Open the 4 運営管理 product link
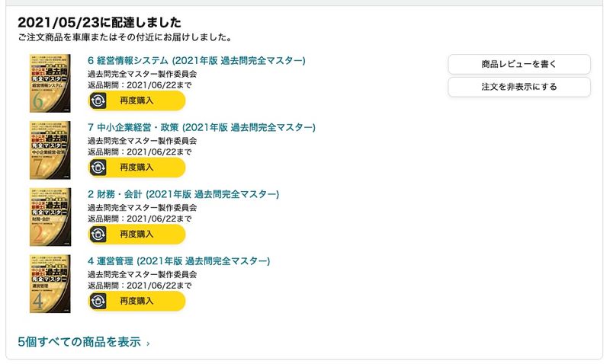The image size is (610, 364). (179, 261)
